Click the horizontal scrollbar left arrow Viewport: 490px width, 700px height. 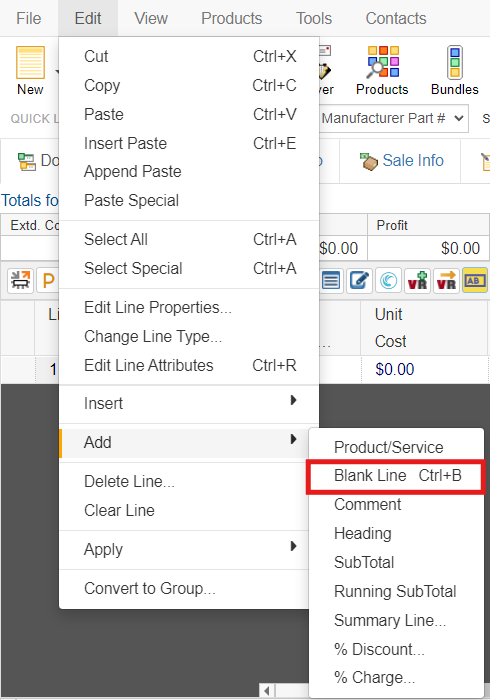(266, 691)
